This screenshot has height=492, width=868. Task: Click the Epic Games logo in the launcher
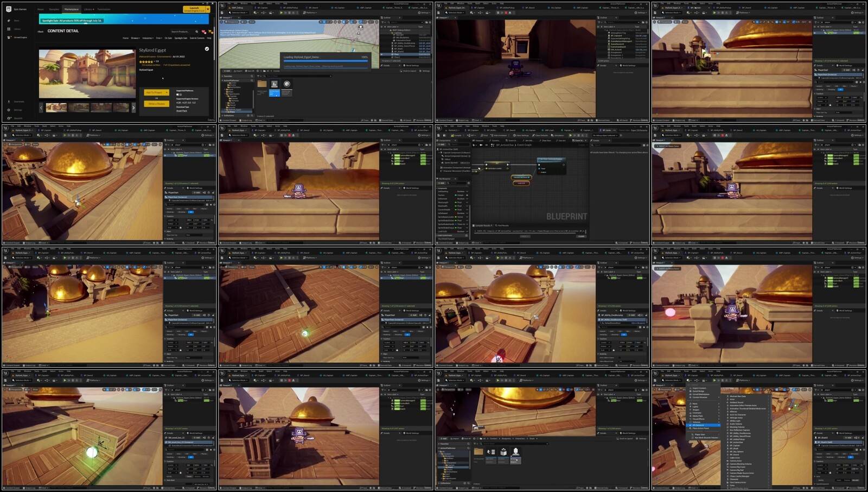[9, 9]
